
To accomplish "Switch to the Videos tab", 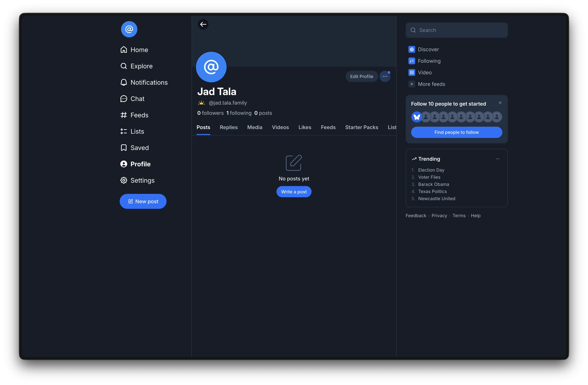I will tap(280, 127).
